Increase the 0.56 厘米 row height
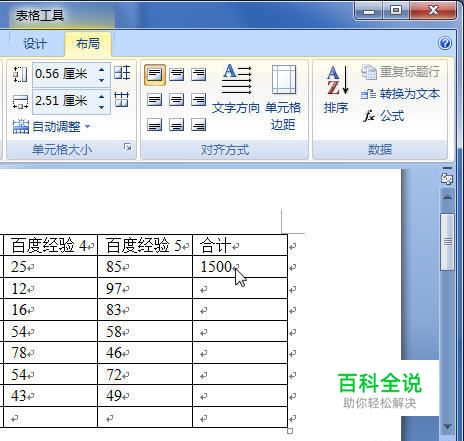 (x=102, y=70)
